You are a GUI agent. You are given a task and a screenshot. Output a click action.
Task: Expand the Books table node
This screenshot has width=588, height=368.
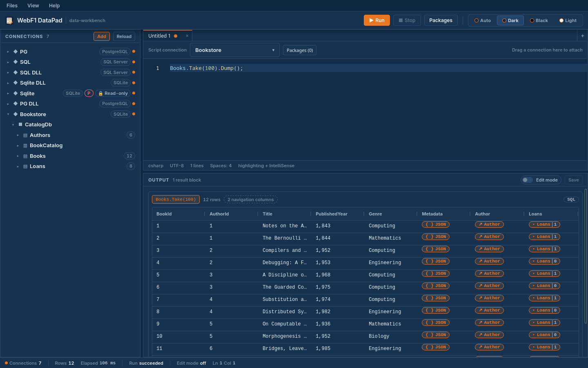point(18,156)
